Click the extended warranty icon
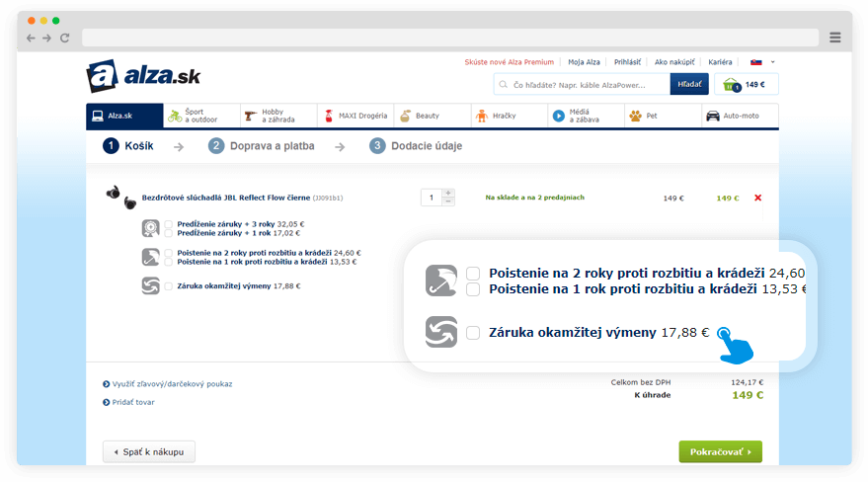868x482 pixels. tap(150, 228)
